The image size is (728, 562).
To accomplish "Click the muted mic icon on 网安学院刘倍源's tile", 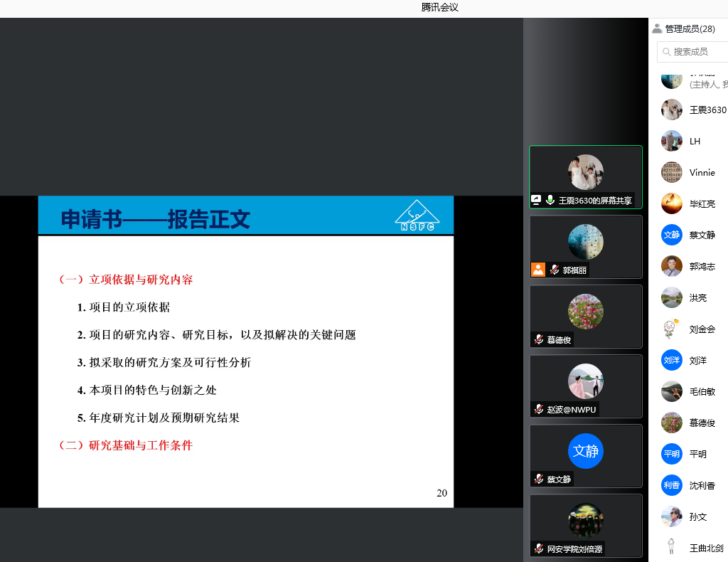I will pos(540,548).
